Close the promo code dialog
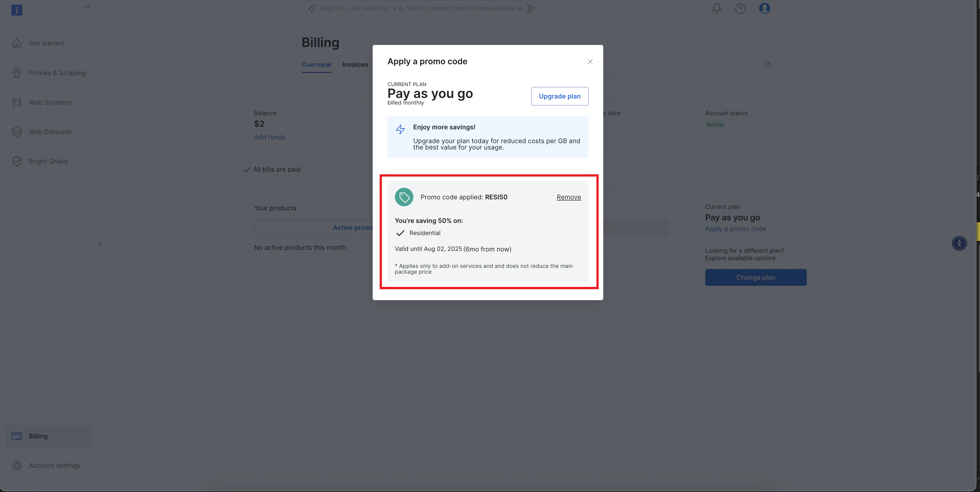The width and height of the screenshot is (980, 492). pyautogui.click(x=590, y=62)
